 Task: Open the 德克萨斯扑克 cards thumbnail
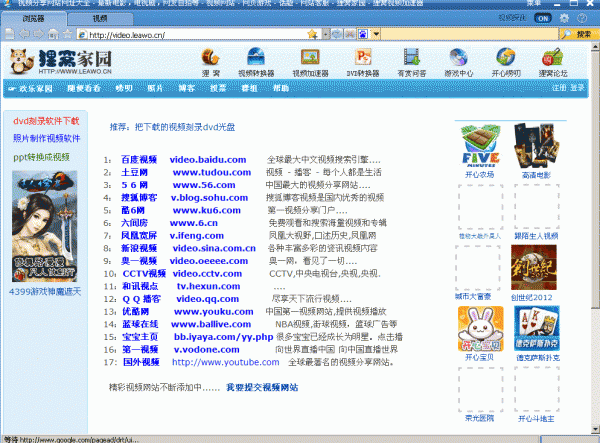click(537, 328)
